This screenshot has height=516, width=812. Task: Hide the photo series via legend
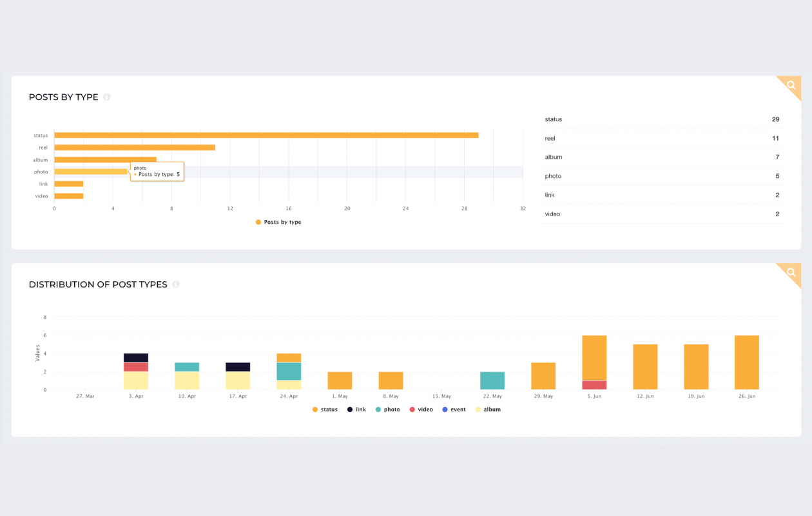click(387, 410)
